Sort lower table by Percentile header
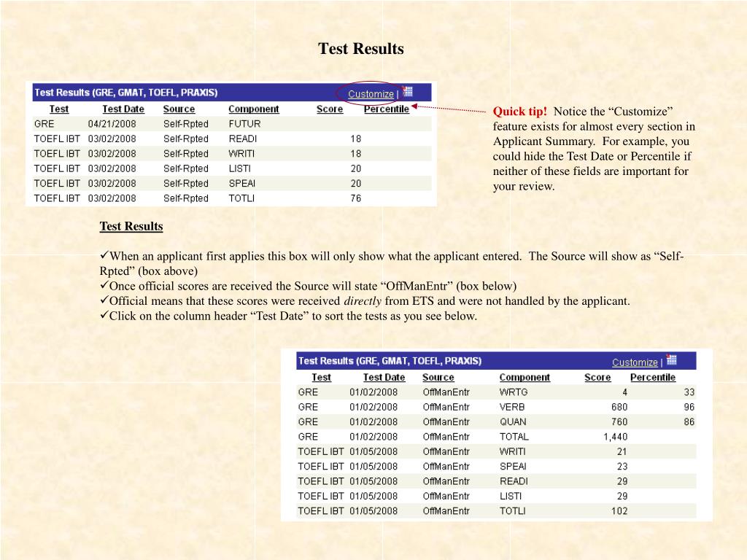The image size is (747, 560). [653, 377]
